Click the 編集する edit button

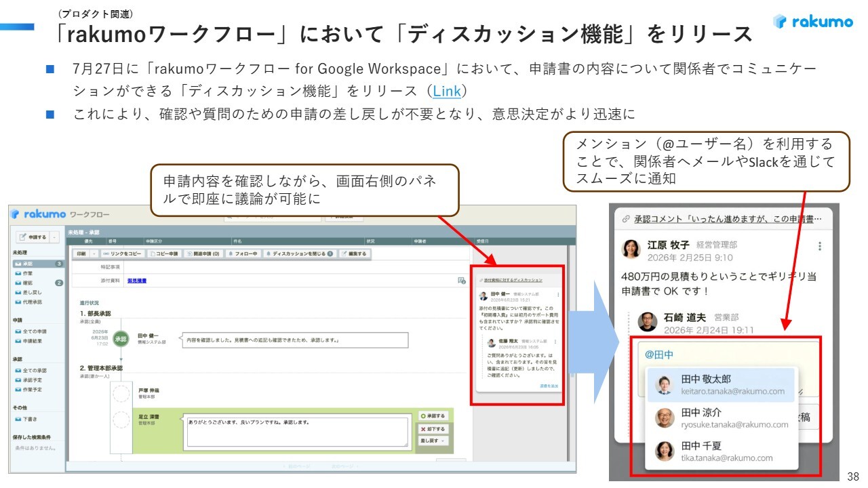[353, 253]
